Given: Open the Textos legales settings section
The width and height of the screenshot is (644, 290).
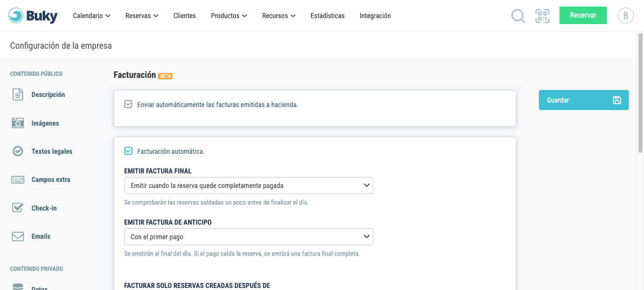Looking at the screenshot, I should 52,151.
